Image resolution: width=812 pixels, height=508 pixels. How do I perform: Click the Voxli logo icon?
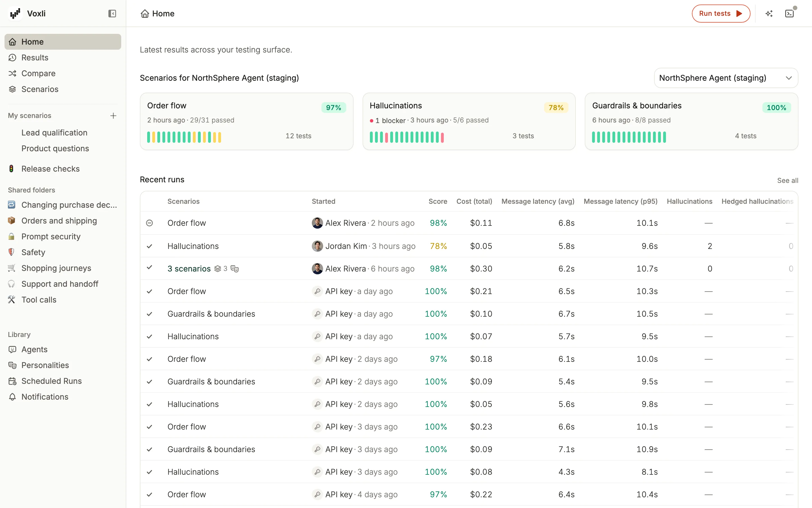point(15,14)
